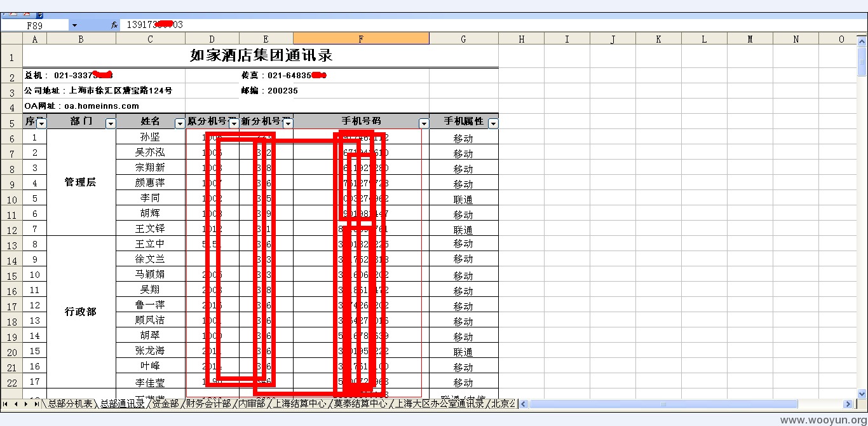Image resolution: width=868 pixels, height=426 pixels.
Task: Click name cell 颜惠萍
Action: [x=151, y=183]
